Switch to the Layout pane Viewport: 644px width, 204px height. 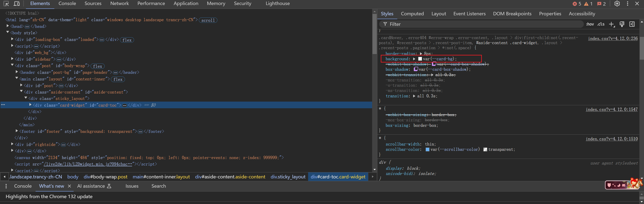pos(439,14)
